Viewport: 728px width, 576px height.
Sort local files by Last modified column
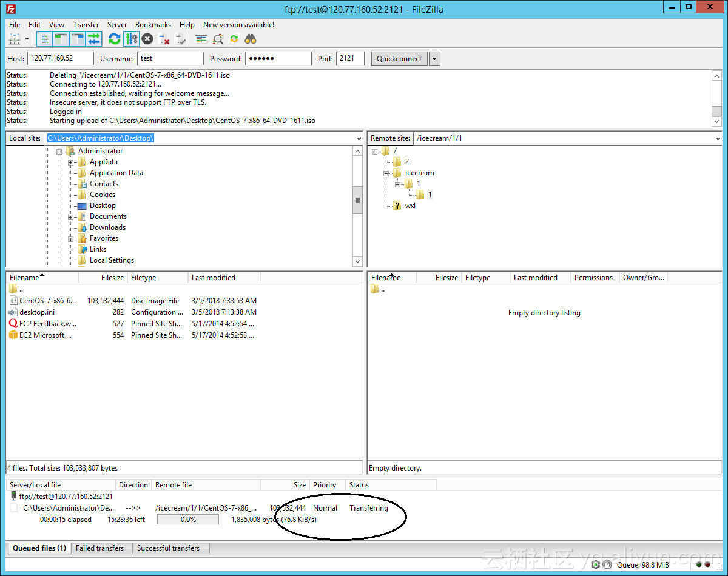pyautogui.click(x=224, y=278)
